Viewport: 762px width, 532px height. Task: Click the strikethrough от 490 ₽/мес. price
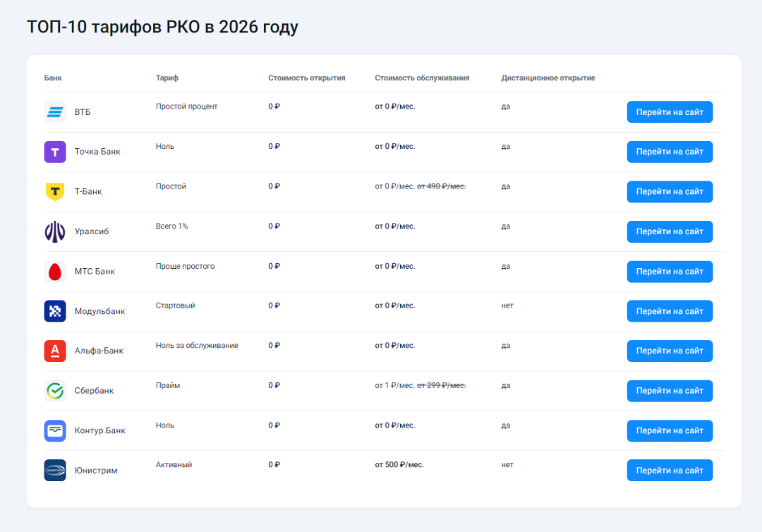point(441,186)
